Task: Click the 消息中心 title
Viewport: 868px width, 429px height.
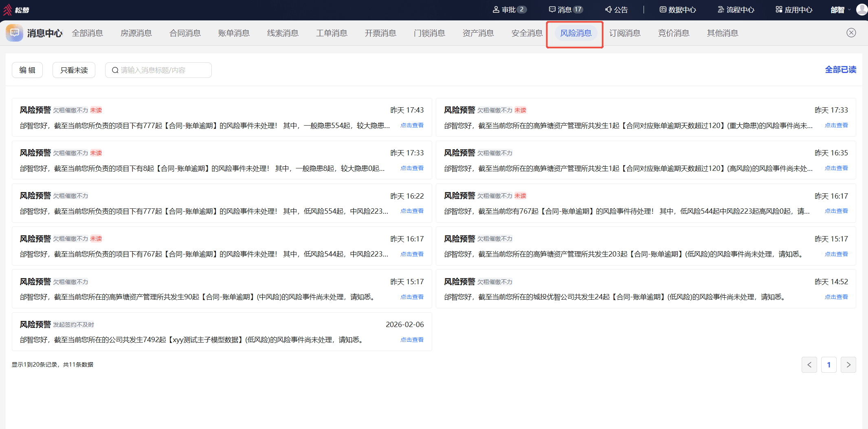Action: click(x=45, y=33)
